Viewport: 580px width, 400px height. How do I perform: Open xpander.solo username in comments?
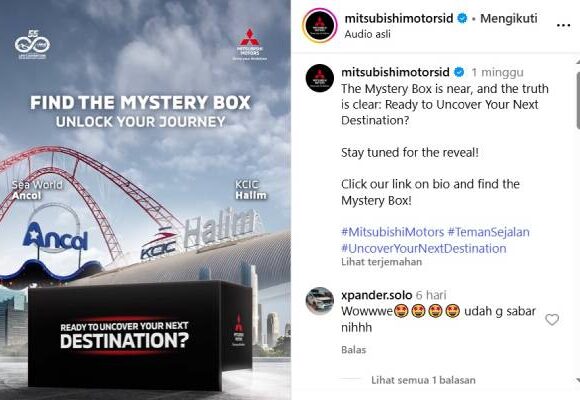(x=377, y=295)
